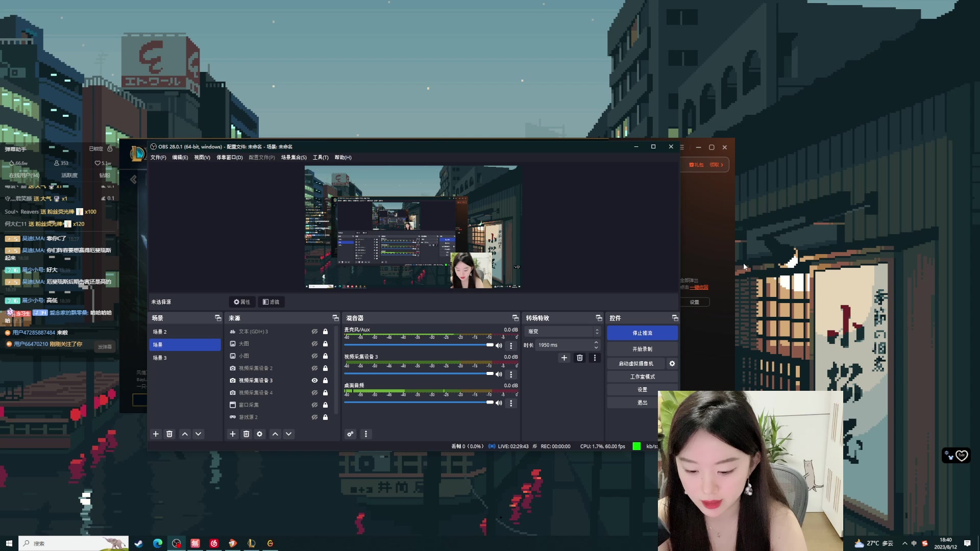Open 麦克风/Aux three-dot options menu
The height and width of the screenshot is (551, 980).
click(511, 345)
